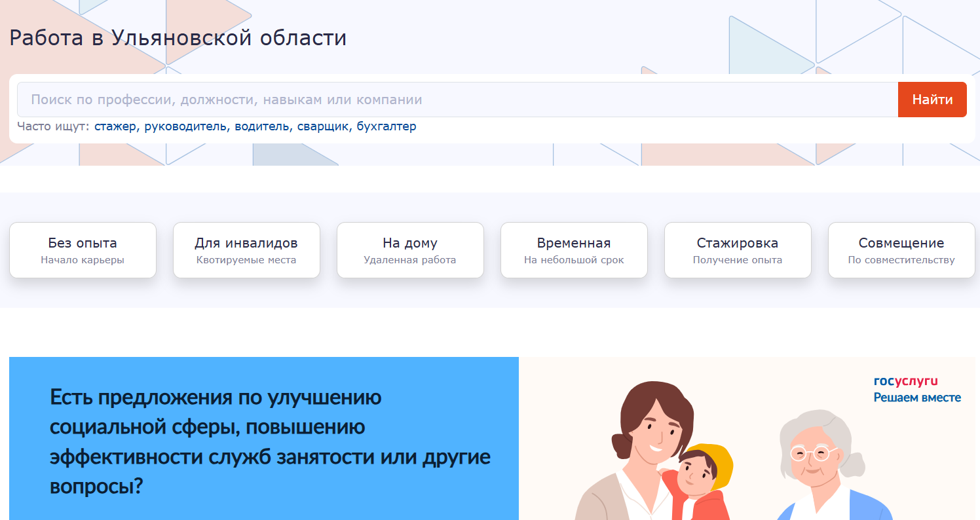
Task: Choose the Временная short-term work card
Action: pos(574,250)
